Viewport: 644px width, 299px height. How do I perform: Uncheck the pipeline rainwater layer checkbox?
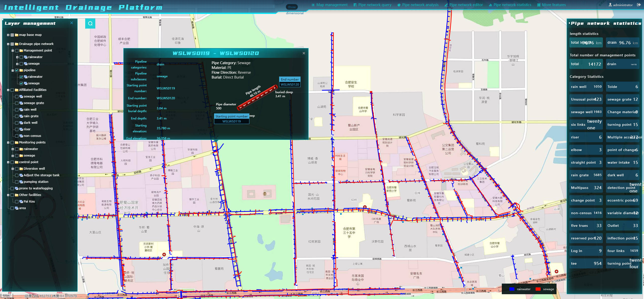pos(21,77)
